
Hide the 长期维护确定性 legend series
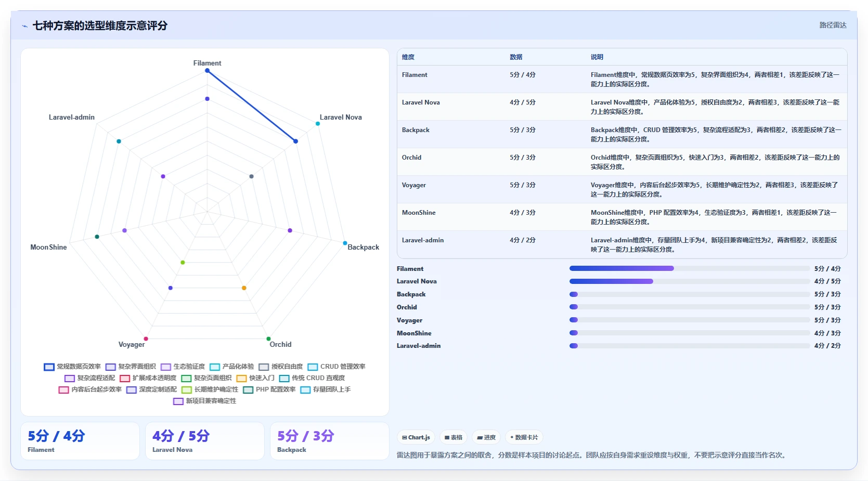coord(210,389)
